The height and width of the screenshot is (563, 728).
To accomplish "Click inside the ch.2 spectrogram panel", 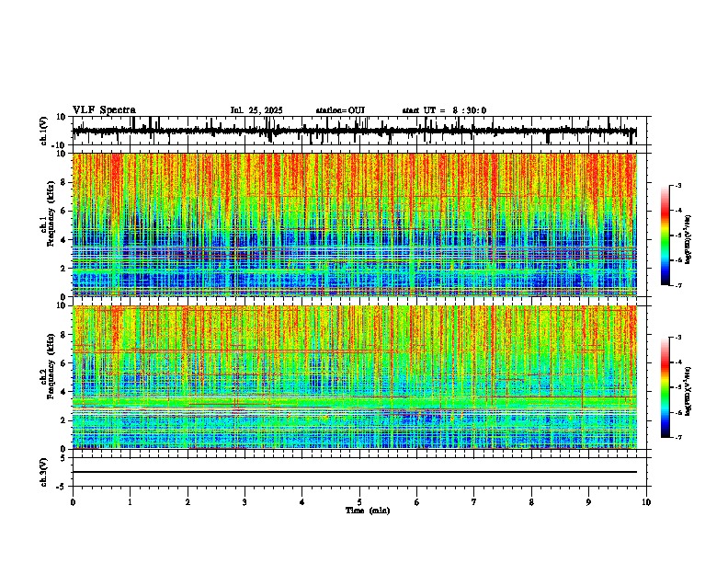I will (x=355, y=377).
